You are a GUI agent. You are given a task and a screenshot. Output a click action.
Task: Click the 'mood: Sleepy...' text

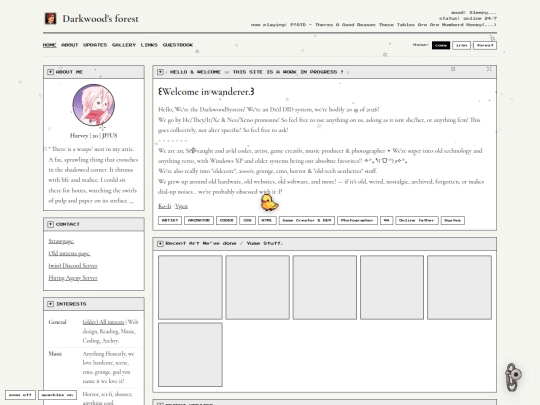[474, 13]
